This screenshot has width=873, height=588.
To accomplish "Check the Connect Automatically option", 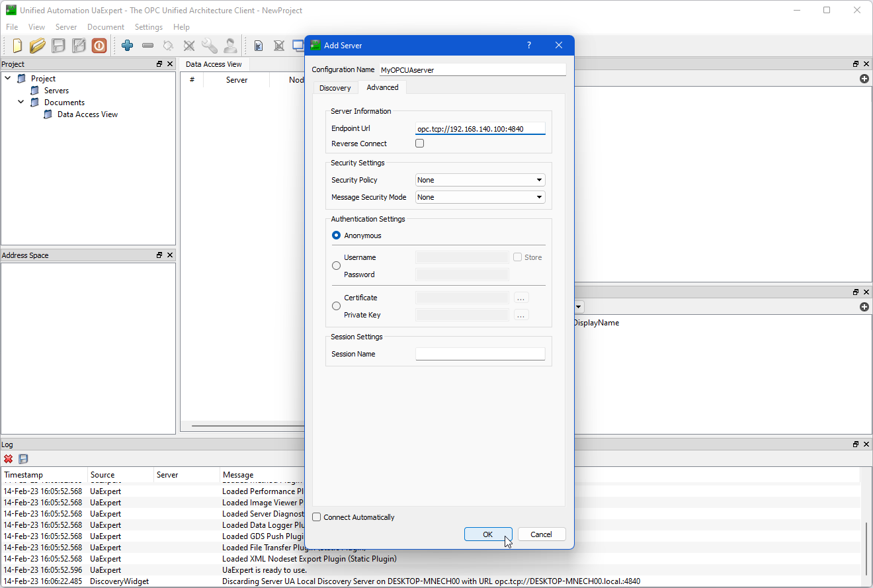I will 317,517.
